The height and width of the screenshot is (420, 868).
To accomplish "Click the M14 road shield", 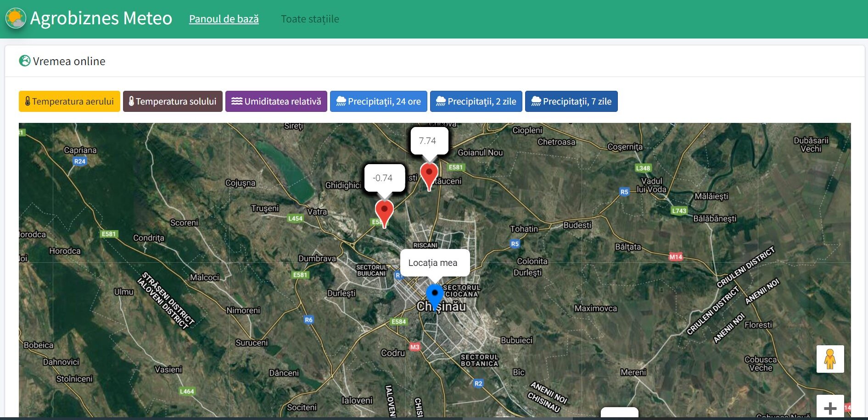I will coord(676,257).
